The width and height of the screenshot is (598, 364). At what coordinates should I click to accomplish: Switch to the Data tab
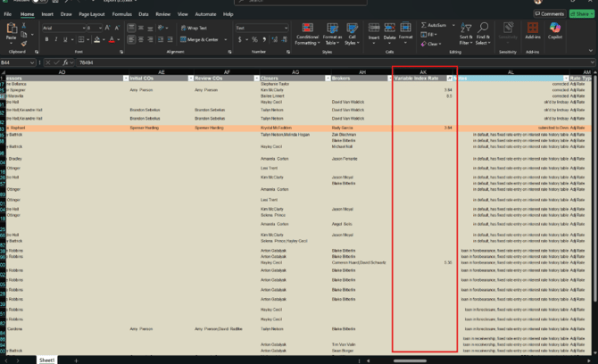[144, 14]
